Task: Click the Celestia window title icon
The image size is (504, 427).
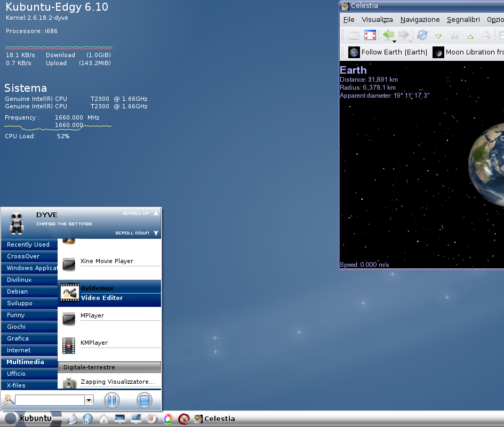Action: (346, 6)
